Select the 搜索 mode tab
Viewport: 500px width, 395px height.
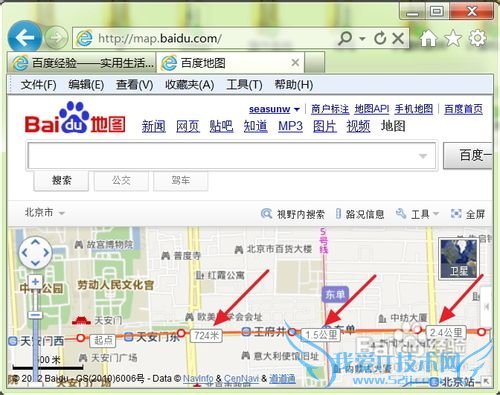[61, 180]
